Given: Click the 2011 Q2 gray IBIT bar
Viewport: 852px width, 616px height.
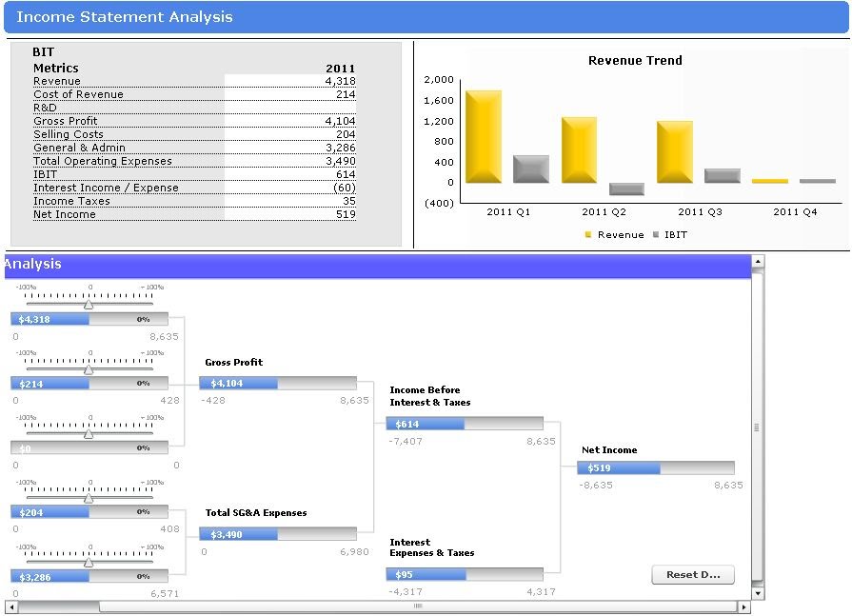Looking at the screenshot, I should [626, 189].
